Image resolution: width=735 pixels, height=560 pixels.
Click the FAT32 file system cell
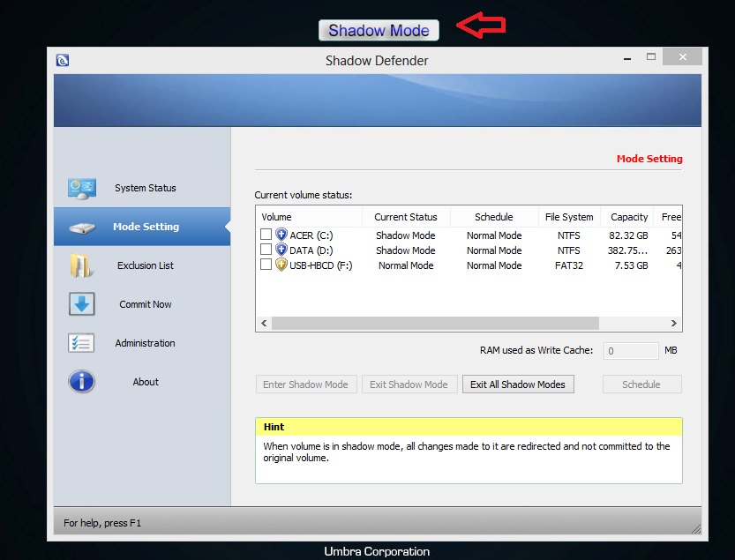click(569, 265)
